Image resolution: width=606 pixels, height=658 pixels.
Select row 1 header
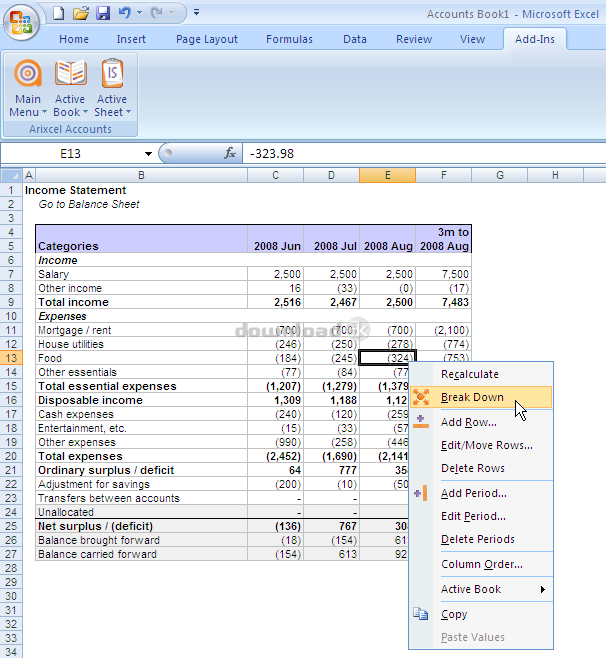tap(11, 190)
